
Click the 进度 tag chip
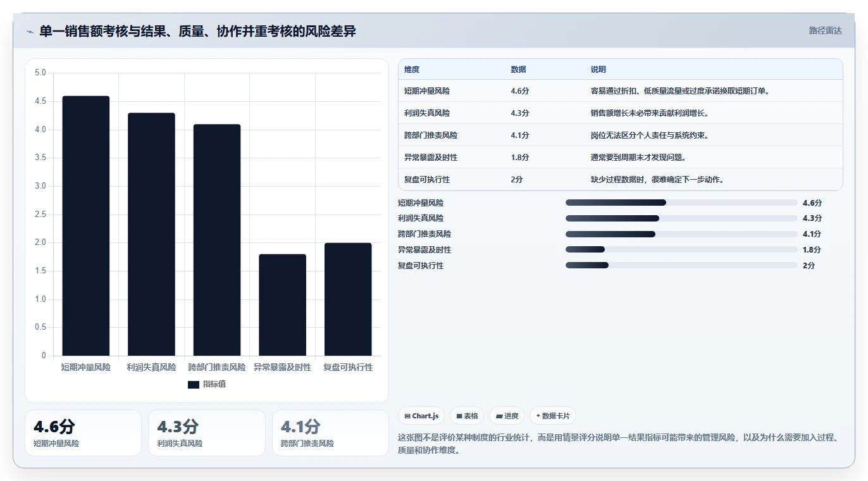tap(507, 416)
